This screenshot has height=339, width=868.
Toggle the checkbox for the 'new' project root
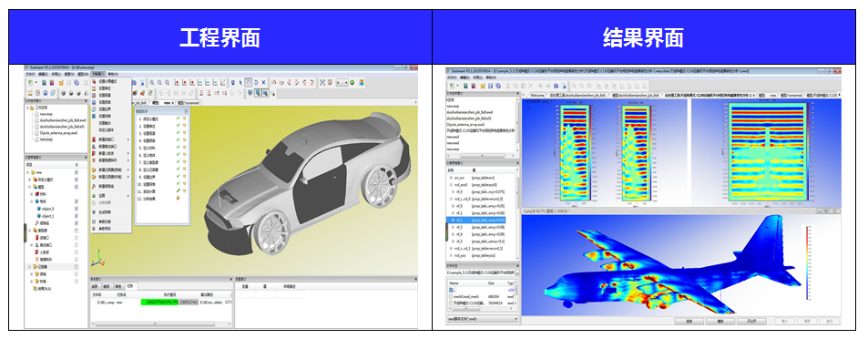(77, 172)
